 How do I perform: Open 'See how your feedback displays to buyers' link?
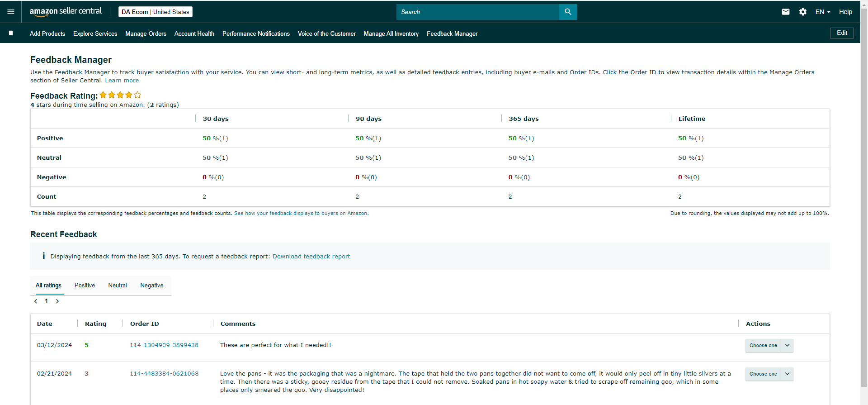[x=301, y=213]
